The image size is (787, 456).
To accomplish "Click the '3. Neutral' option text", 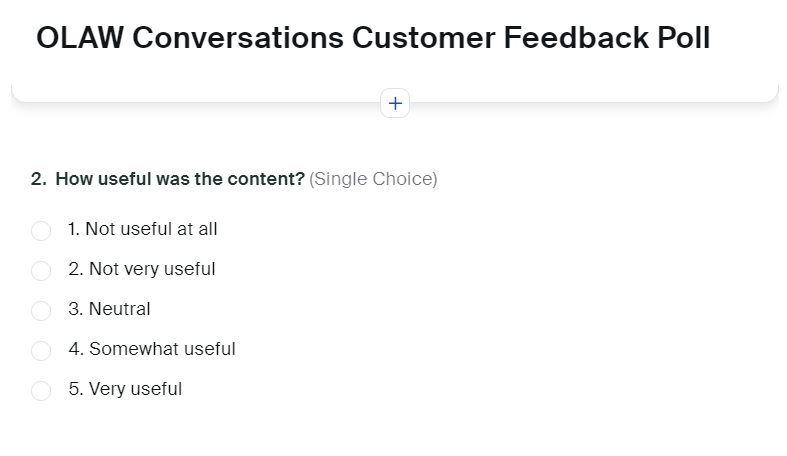I will click(109, 309).
